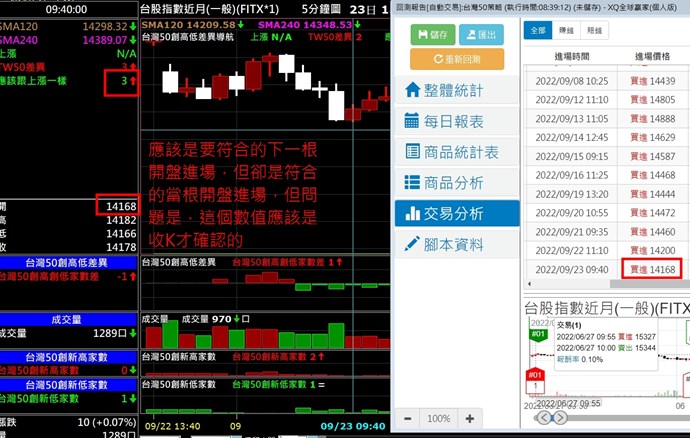Click the 台股指數近月(一般)(FITX*1) chart title

209,9
